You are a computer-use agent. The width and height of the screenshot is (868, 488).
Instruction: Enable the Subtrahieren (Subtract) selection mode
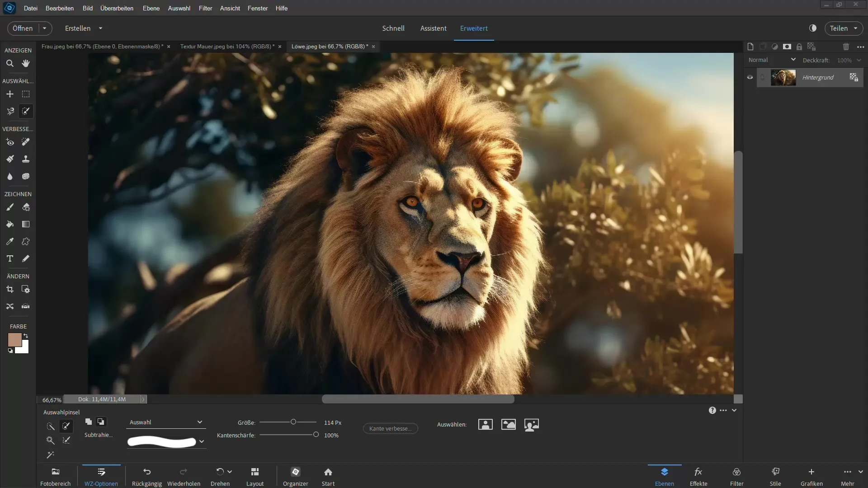[x=100, y=422]
